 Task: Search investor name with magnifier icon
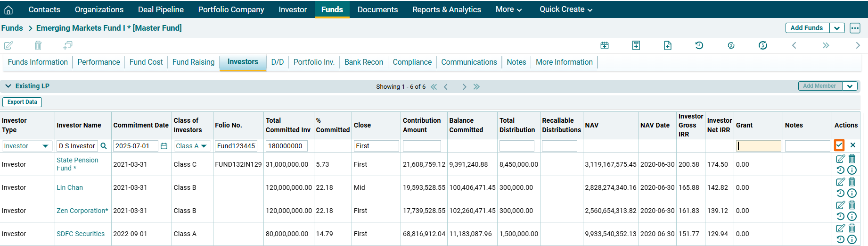(104, 146)
